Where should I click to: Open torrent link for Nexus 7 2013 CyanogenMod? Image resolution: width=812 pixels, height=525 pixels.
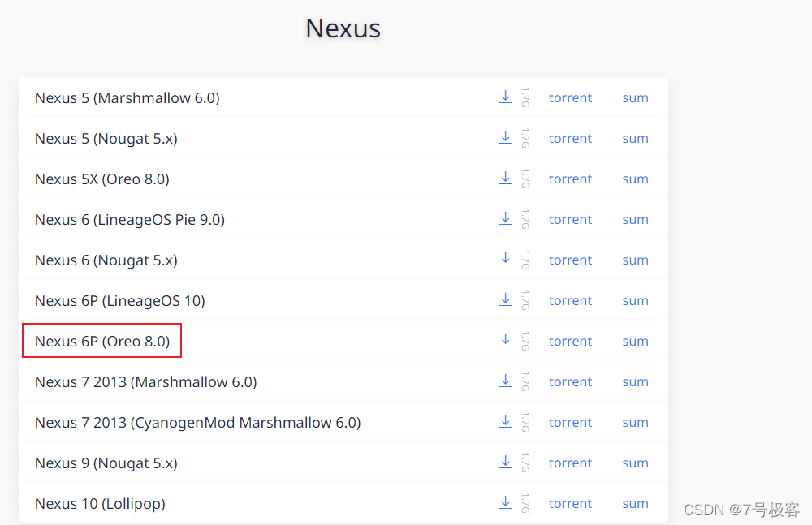tap(570, 422)
